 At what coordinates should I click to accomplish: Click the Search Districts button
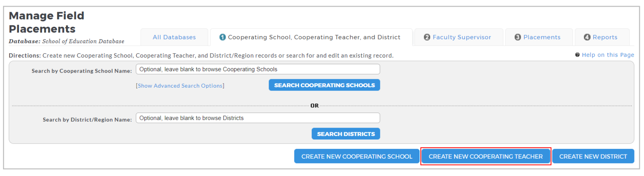pos(346,134)
